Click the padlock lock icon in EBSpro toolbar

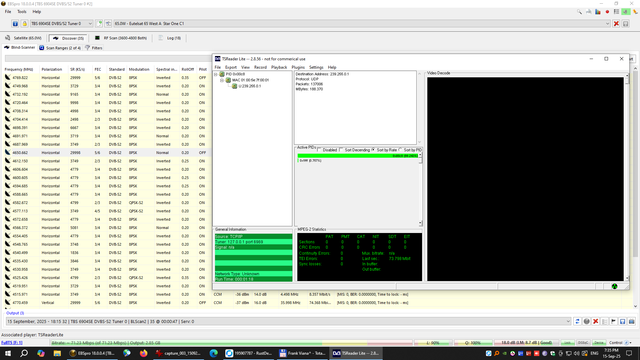pos(24,24)
